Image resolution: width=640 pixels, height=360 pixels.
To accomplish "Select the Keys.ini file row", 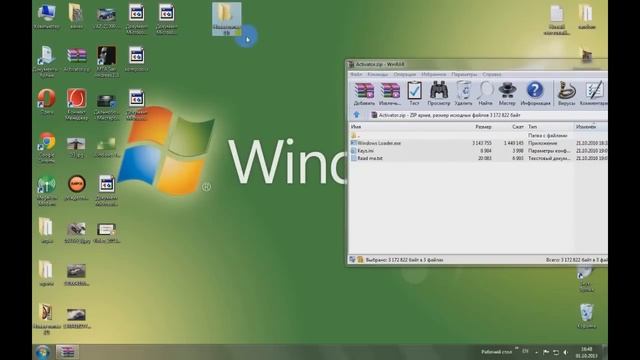I will pyautogui.click(x=478, y=151).
